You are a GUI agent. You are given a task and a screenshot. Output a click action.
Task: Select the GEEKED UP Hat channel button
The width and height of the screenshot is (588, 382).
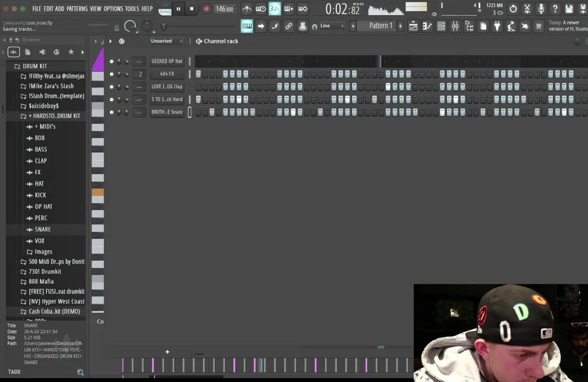[x=167, y=61]
